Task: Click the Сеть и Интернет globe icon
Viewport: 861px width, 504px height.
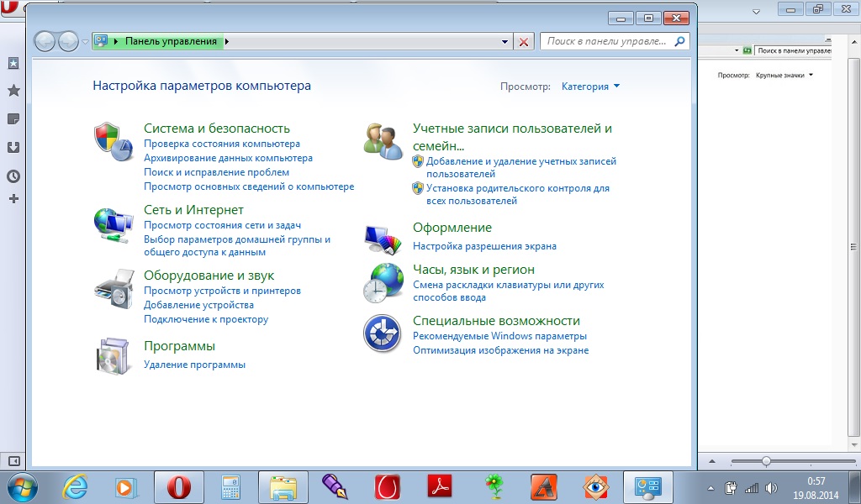Action: (x=113, y=224)
